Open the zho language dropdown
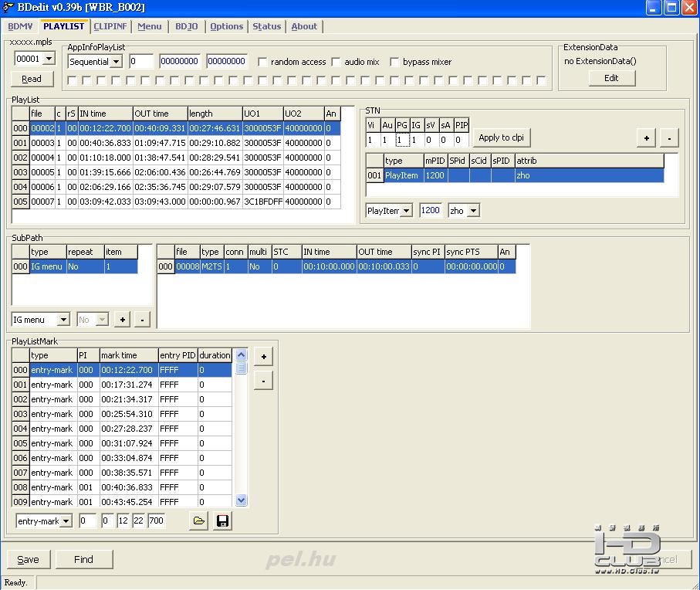The image size is (700, 590). (473, 211)
